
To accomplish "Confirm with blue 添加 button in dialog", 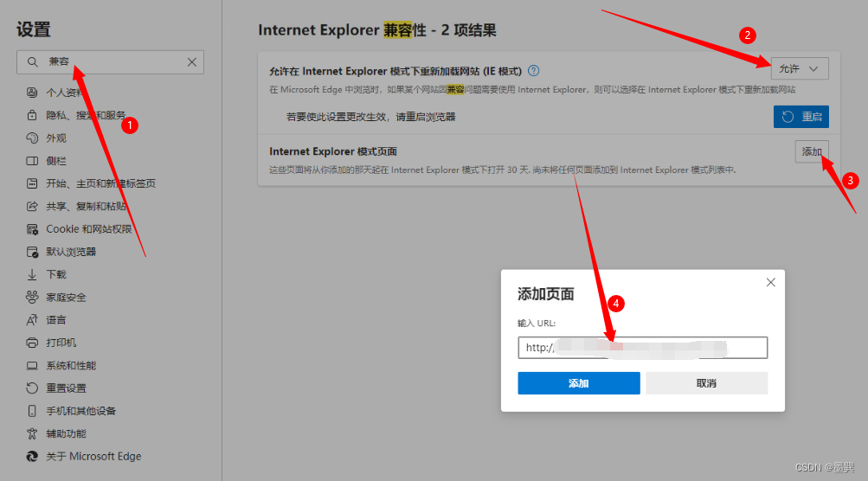I will [x=578, y=383].
